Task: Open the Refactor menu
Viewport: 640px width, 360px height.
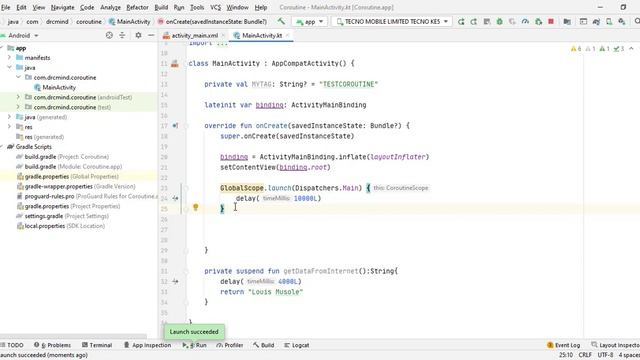Action: tap(138, 7)
